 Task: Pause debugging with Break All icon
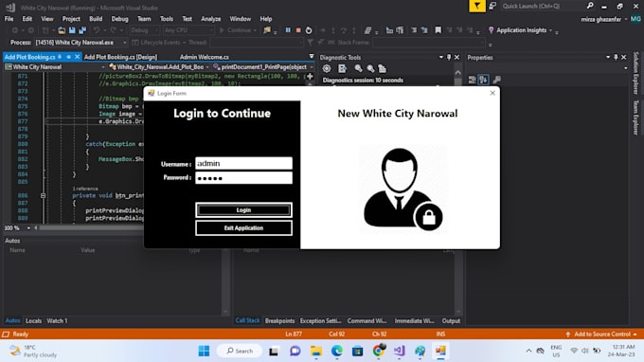click(288, 30)
